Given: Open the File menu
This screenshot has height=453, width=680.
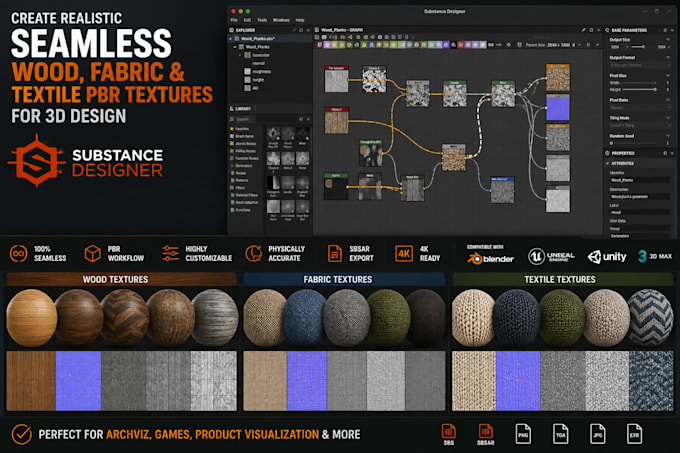Looking at the screenshot, I should [x=234, y=20].
